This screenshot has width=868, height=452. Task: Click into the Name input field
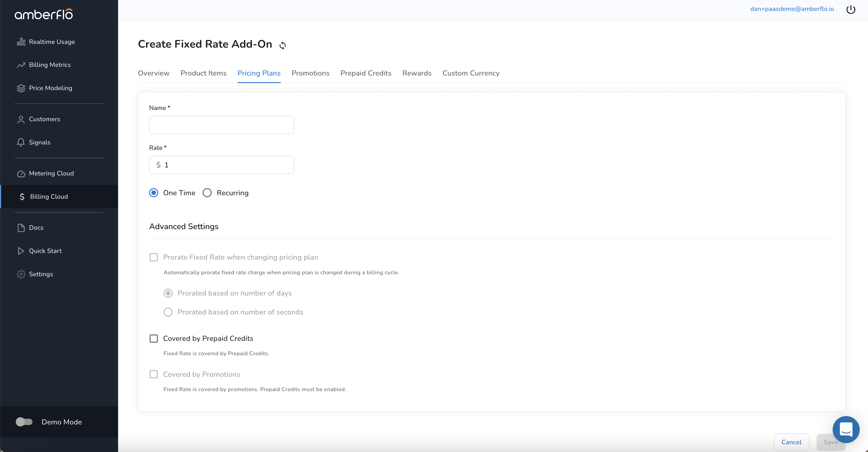pyautogui.click(x=221, y=125)
